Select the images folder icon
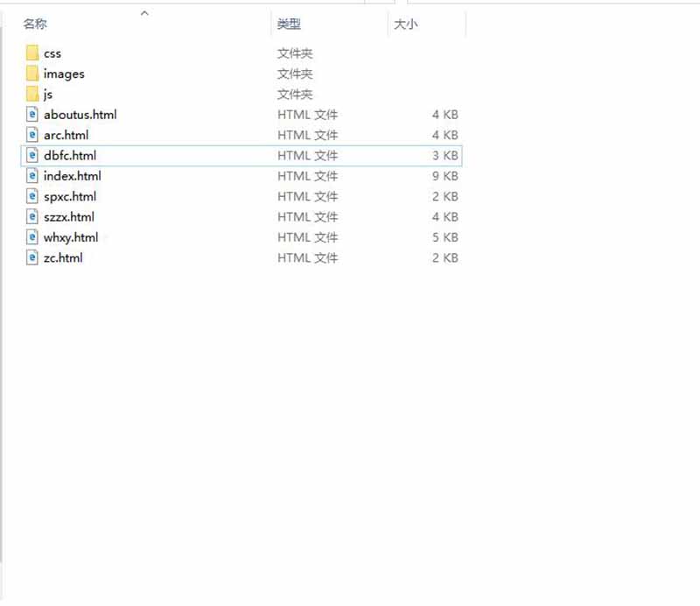 tap(32, 74)
